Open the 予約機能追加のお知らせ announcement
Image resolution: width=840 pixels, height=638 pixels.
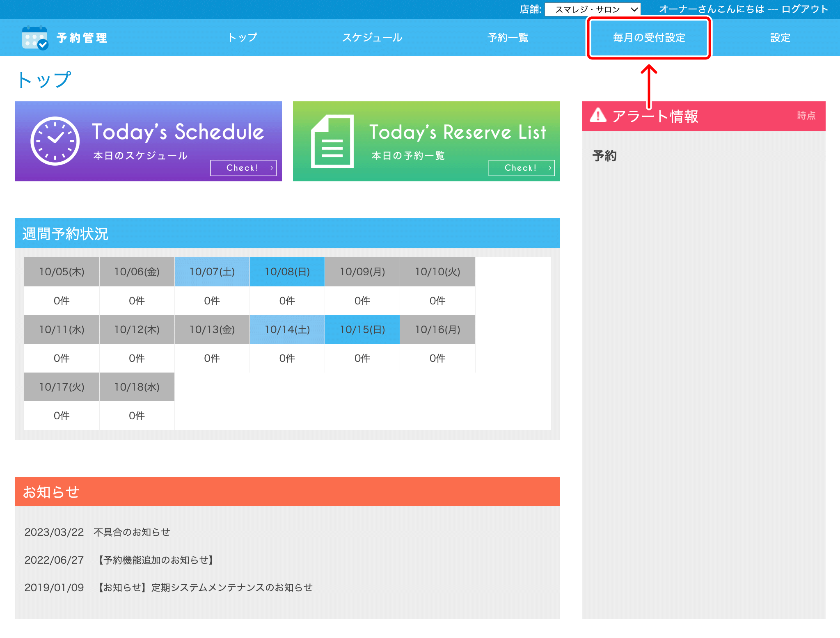point(156,560)
